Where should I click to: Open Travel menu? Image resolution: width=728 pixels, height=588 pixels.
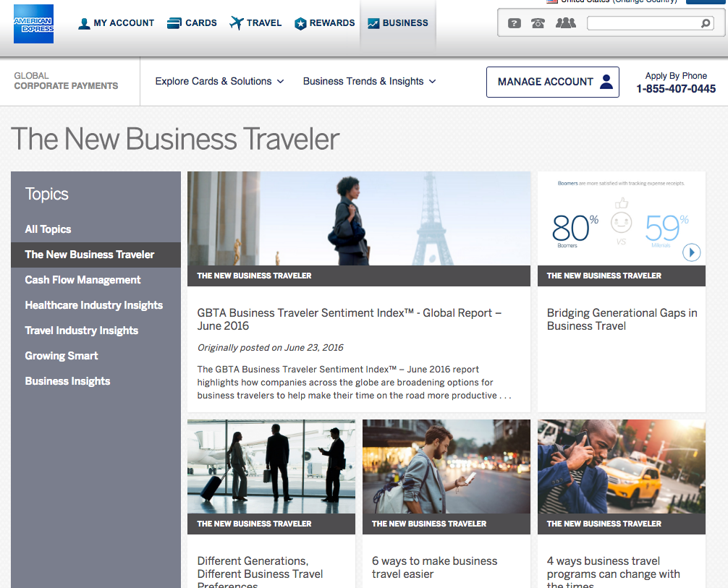click(255, 23)
